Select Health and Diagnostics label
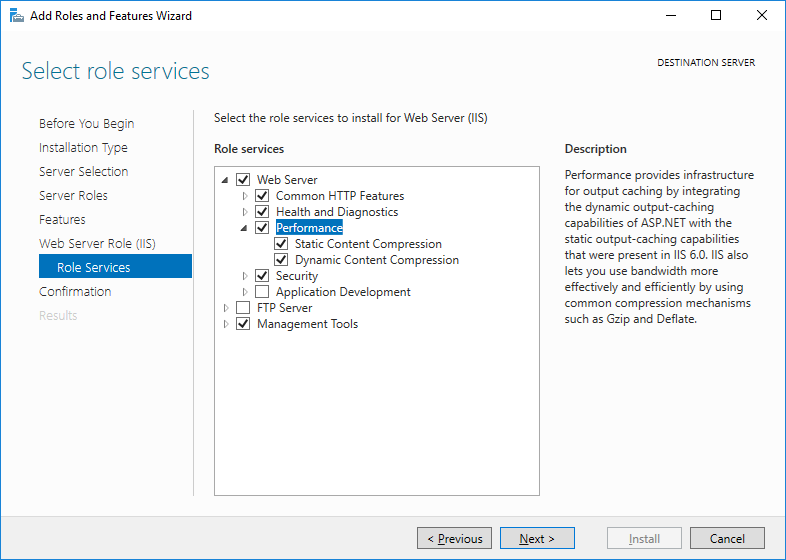 (x=337, y=212)
